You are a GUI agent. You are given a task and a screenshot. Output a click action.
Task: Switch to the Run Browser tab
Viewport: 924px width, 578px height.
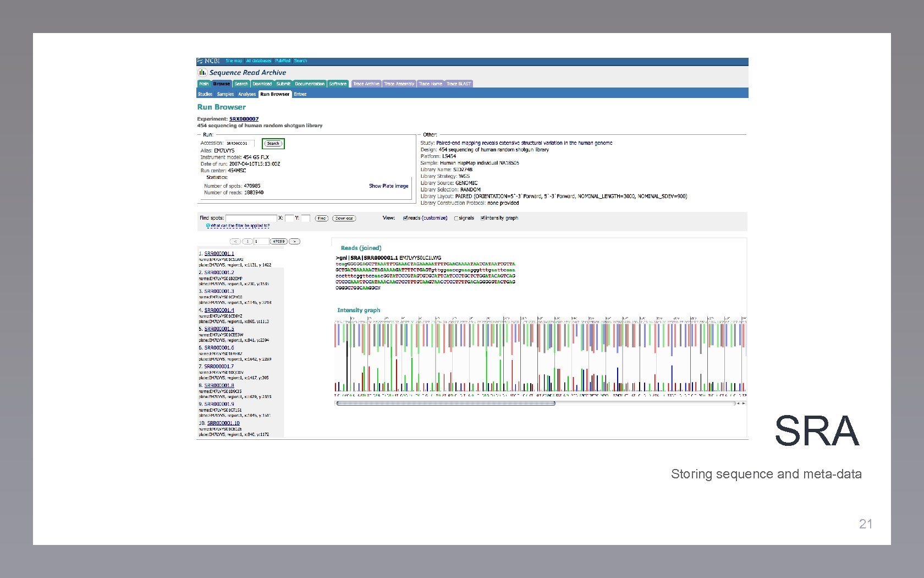click(x=274, y=94)
